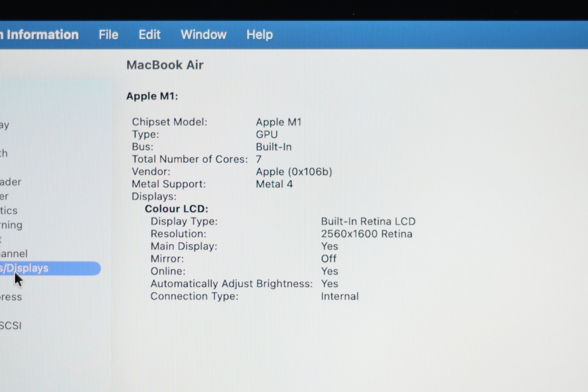Select the Card Reader sidebar entry

[x=11, y=182]
